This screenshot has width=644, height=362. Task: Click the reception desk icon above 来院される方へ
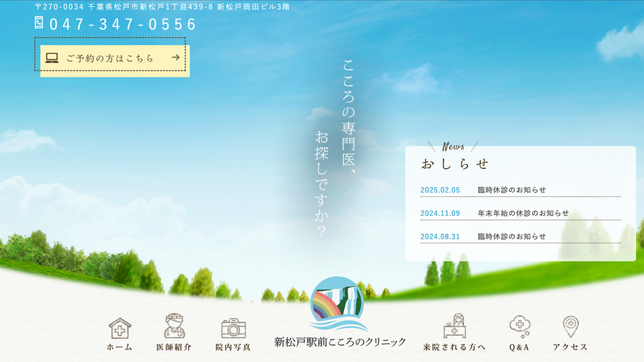pyautogui.click(x=455, y=326)
